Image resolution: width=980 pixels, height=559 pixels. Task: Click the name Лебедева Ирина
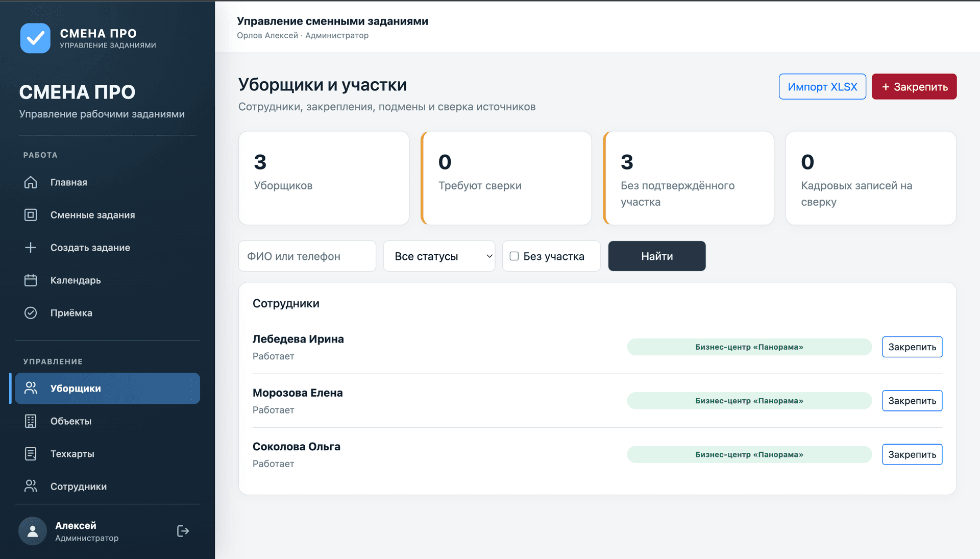pyautogui.click(x=298, y=339)
